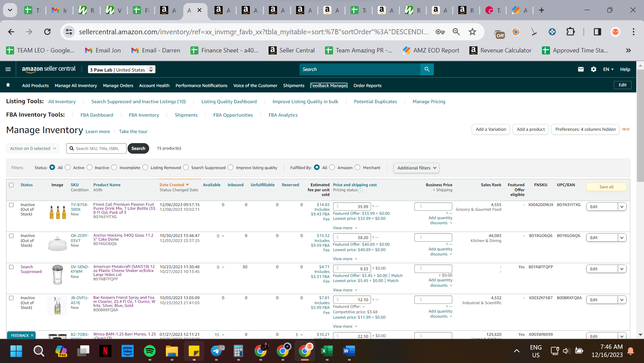Toggle the browser side panel icon
Screen dimensions: 644x363
click(597, 32)
